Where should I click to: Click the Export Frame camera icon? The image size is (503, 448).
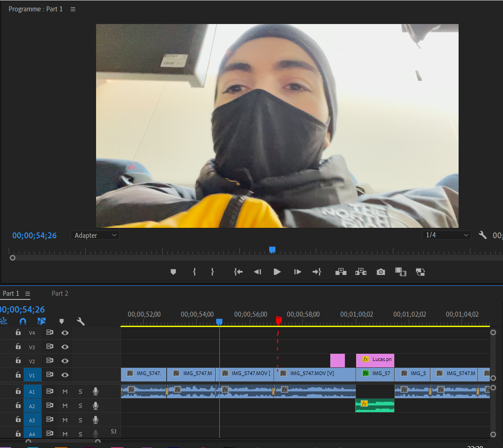(381, 272)
